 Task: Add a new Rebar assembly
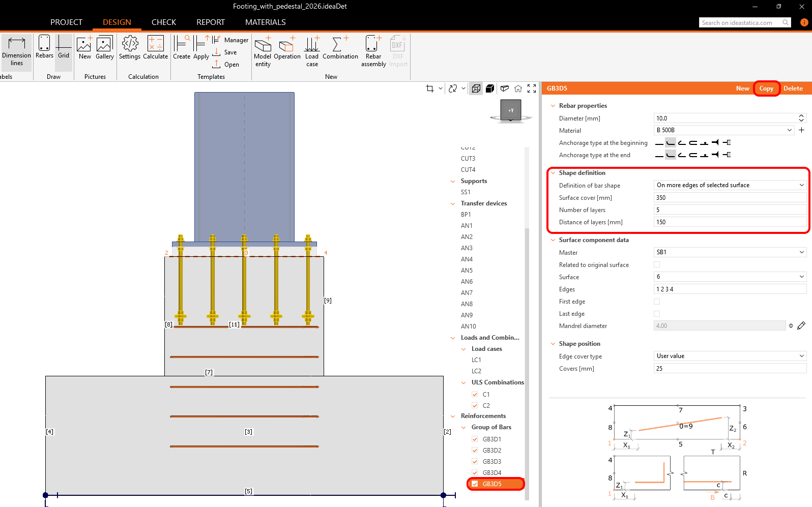point(373,51)
